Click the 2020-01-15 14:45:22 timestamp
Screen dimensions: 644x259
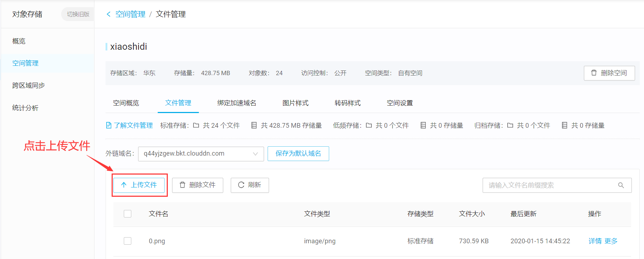point(540,241)
